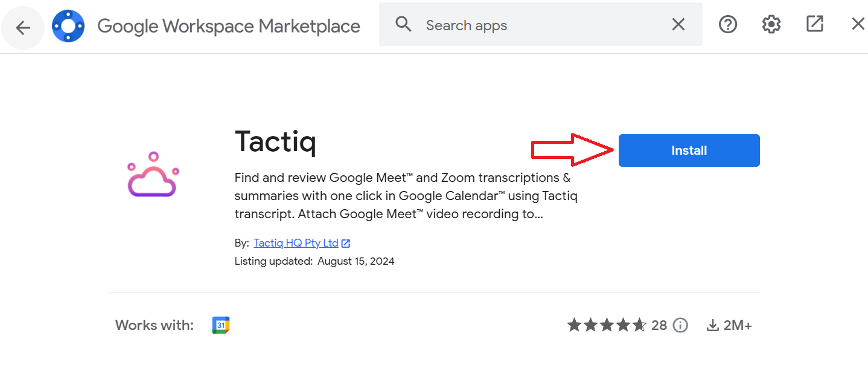Viewport: 868px width, 385px height.
Task: Close the Marketplace dialog with the top-right X
Action: [858, 23]
